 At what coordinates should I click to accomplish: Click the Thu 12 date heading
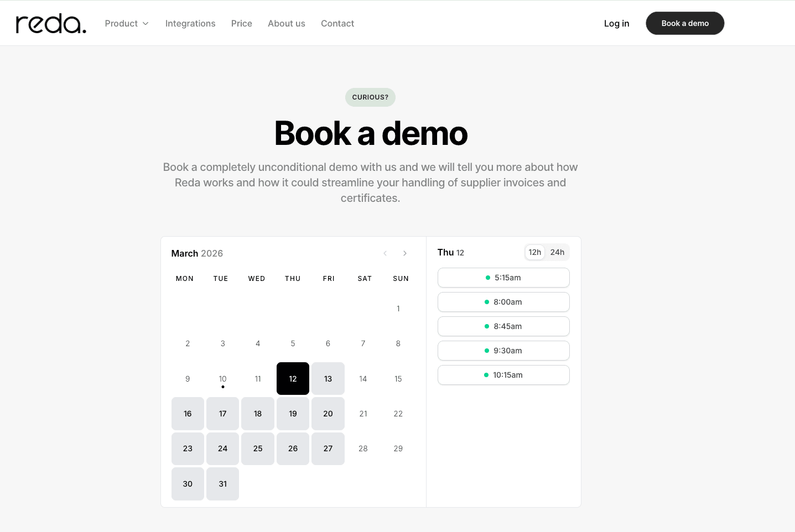click(451, 252)
